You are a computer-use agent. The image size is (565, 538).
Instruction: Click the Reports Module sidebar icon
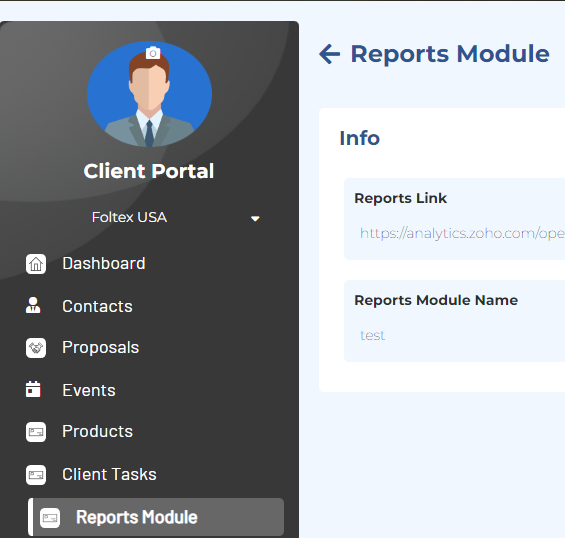[50, 518]
